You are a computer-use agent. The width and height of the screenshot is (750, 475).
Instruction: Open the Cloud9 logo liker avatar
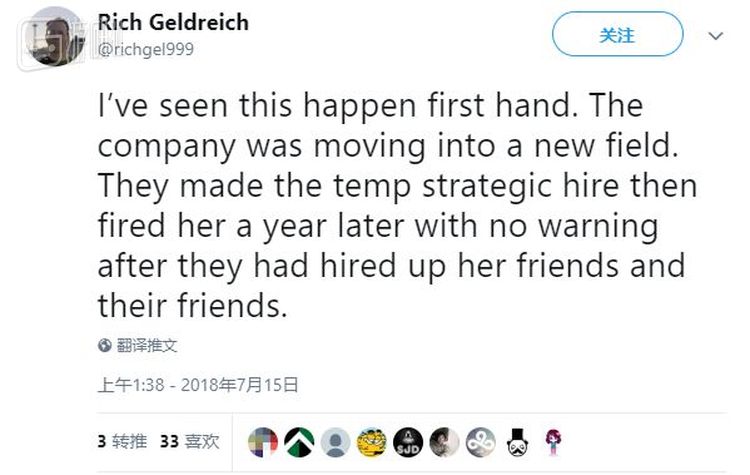point(481,440)
